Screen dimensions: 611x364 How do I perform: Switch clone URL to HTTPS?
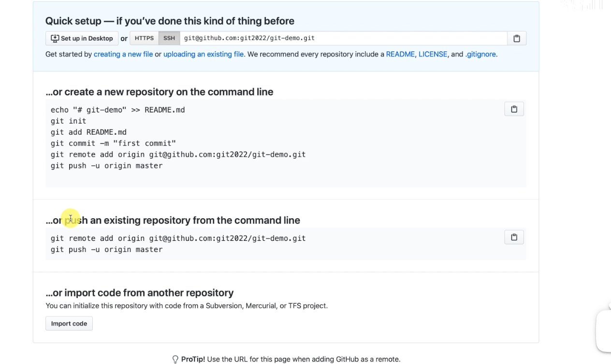tap(144, 39)
